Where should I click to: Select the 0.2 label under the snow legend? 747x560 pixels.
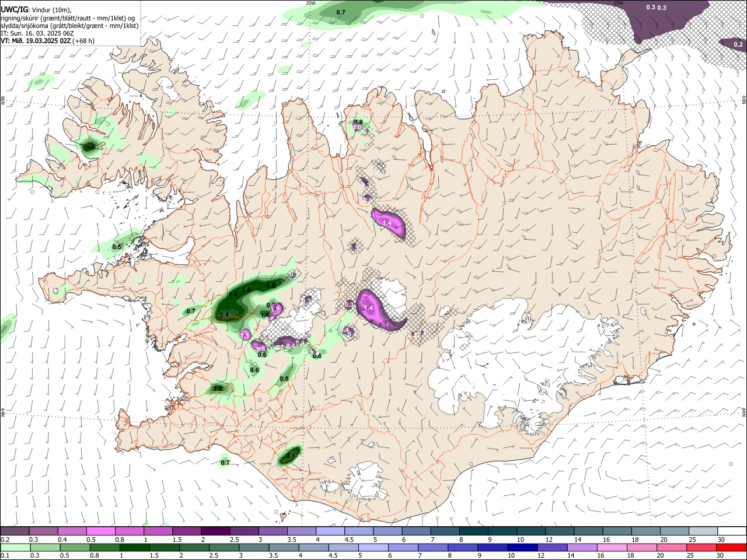coord(5,540)
